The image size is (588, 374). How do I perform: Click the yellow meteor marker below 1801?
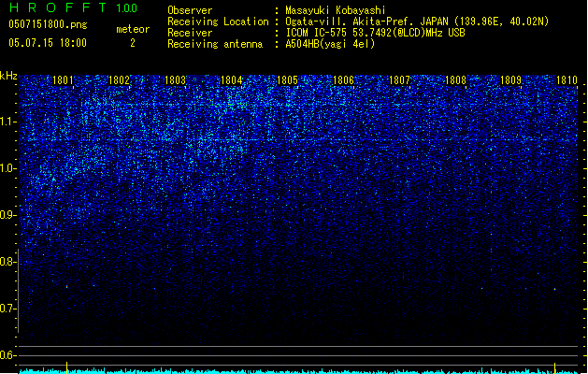click(x=66, y=367)
